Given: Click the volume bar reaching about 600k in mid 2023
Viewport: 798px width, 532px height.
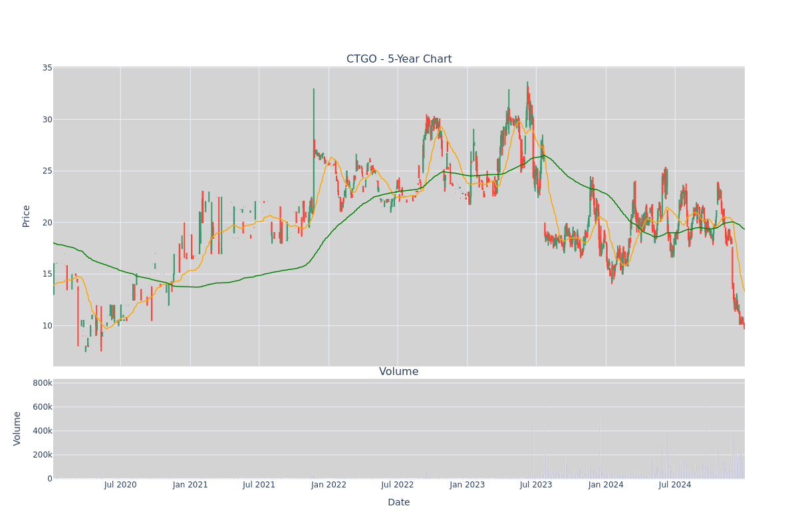Looking at the screenshot, I should coord(545,442).
